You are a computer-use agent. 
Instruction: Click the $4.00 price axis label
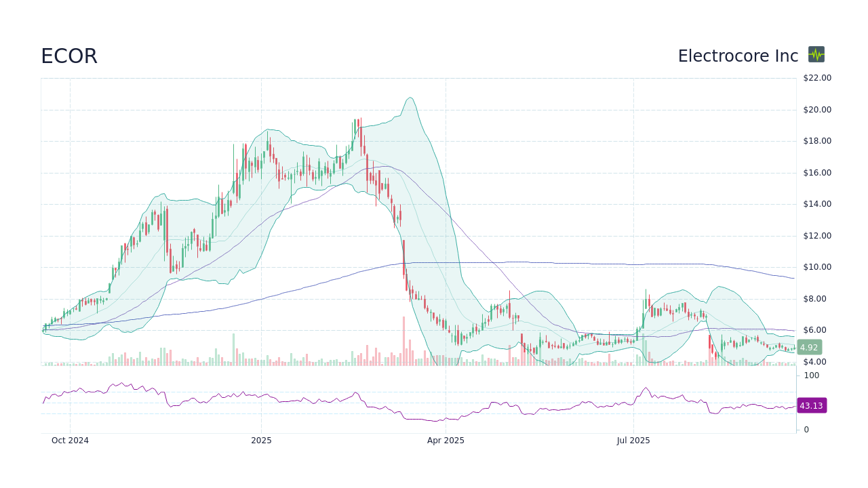click(x=816, y=361)
